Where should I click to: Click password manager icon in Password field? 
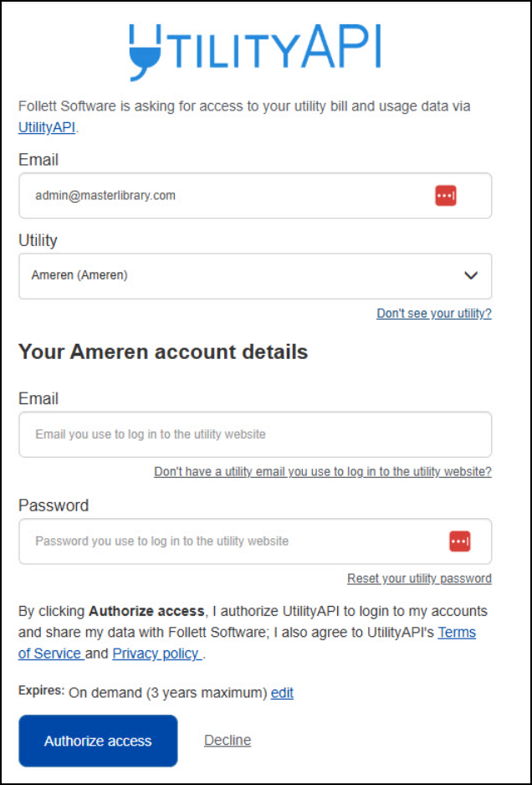point(459,541)
